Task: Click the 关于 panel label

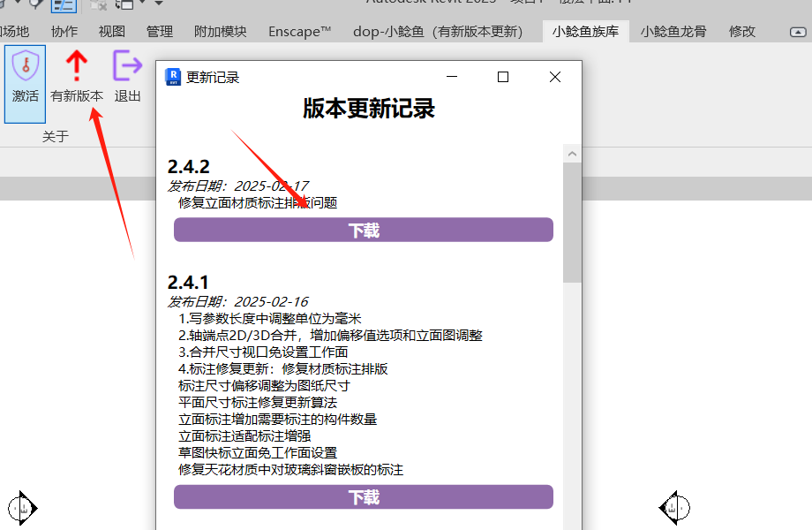Action: (56, 137)
